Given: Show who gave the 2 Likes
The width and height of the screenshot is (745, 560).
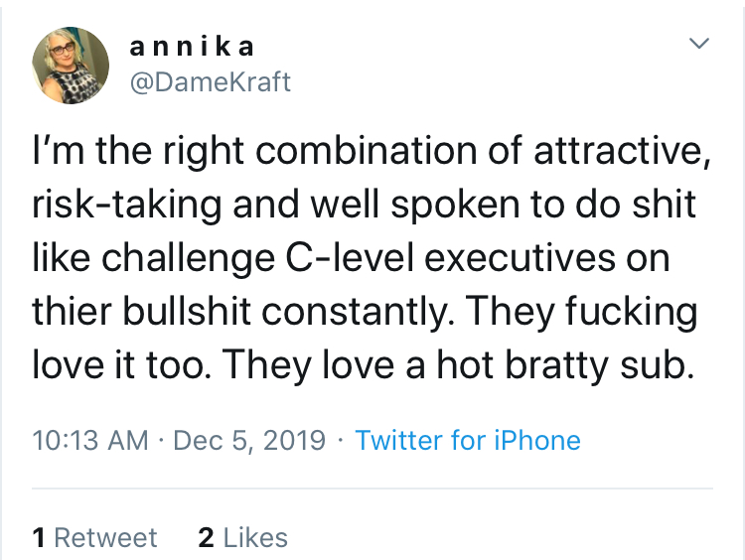Looking at the screenshot, I should click(242, 538).
